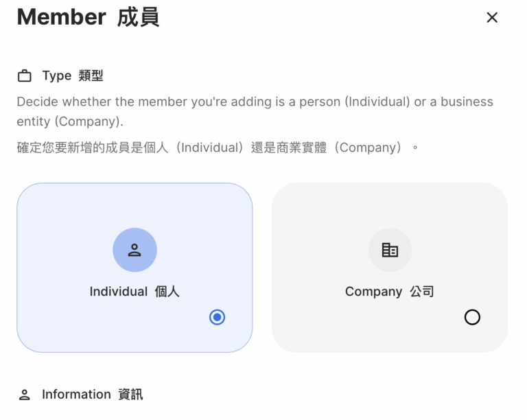Click the Chinese description starting "確定您要新增"
The width and height of the screenshot is (527, 420).
tap(217, 148)
